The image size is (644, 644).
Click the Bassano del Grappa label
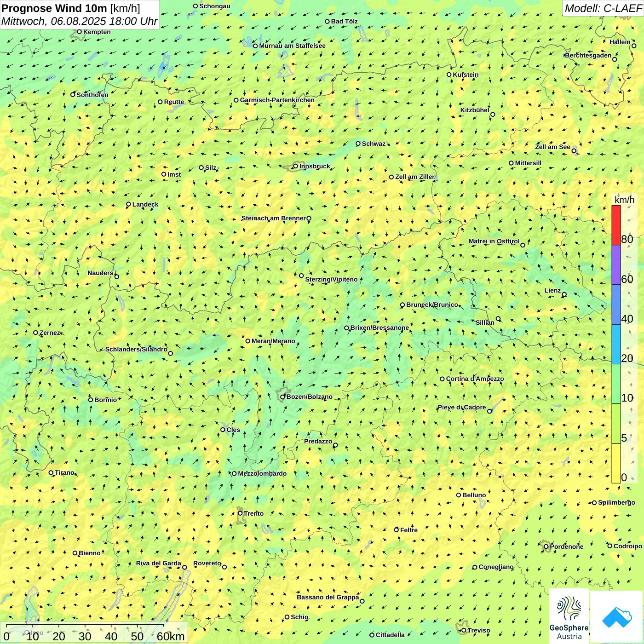pos(328,597)
